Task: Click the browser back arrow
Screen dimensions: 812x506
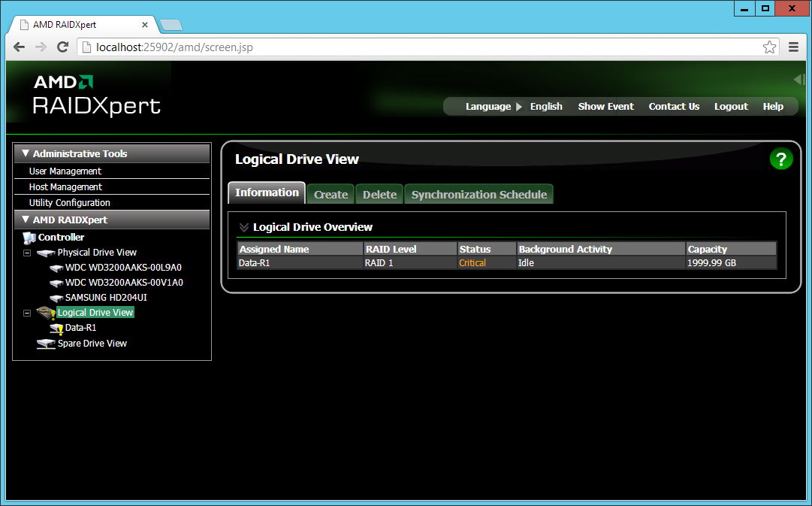Action: pyautogui.click(x=20, y=47)
